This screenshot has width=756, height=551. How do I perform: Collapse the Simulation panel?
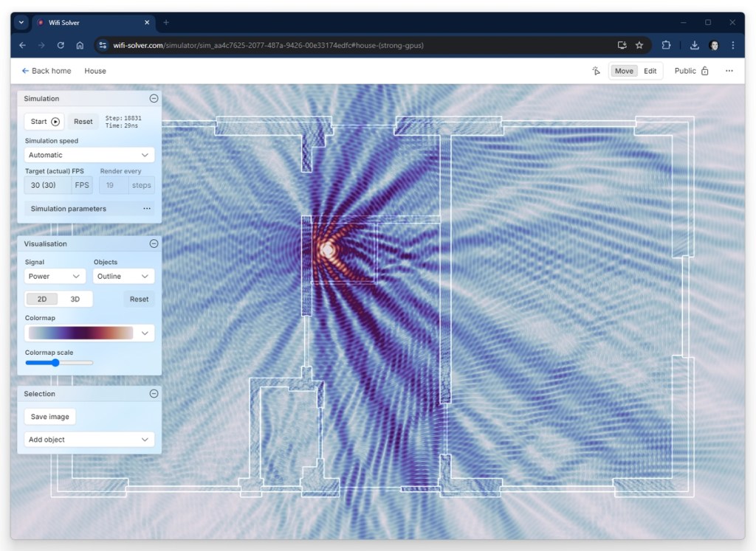[154, 98]
